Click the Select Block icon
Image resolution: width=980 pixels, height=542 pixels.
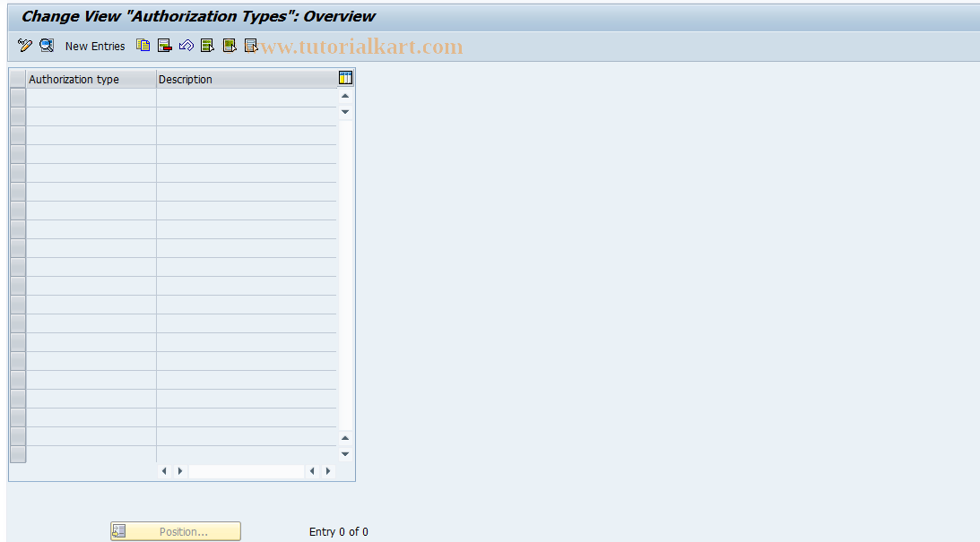pos(230,46)
